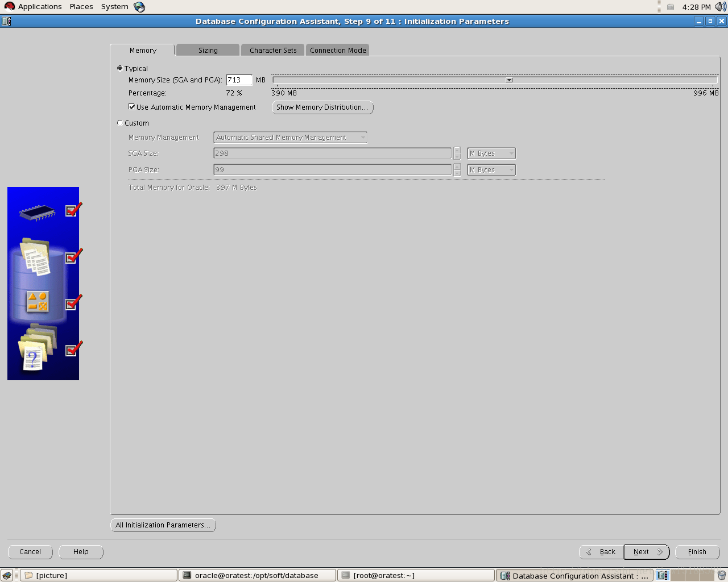Screen dimensions: 728x582
Task: Click the 390 MB slider minimum label
Action: click(x=284, y=93)
